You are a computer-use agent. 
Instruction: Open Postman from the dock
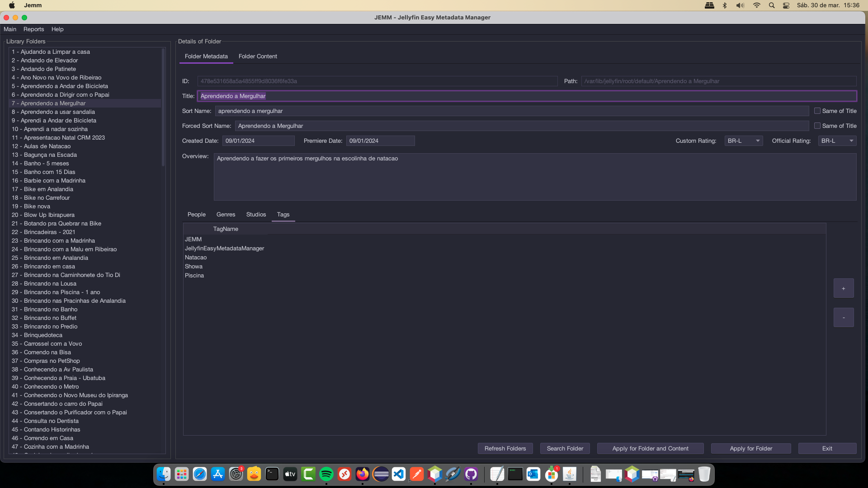coord(416,474)
